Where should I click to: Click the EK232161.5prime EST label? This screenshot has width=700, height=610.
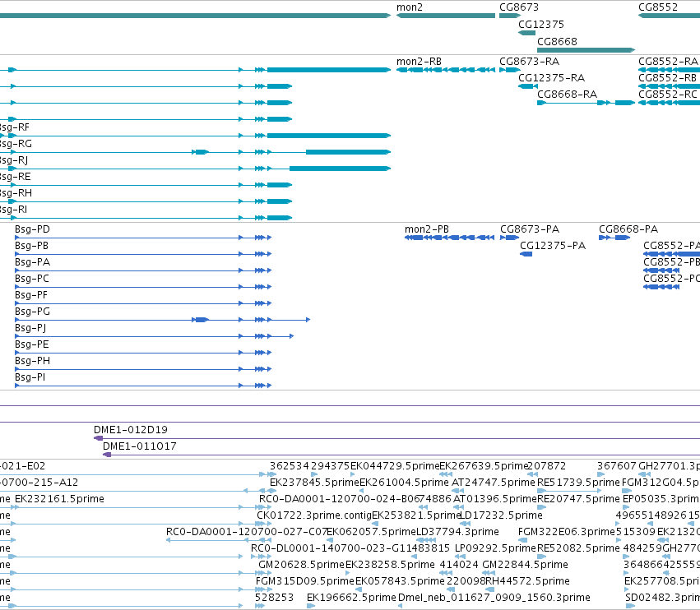59,499
